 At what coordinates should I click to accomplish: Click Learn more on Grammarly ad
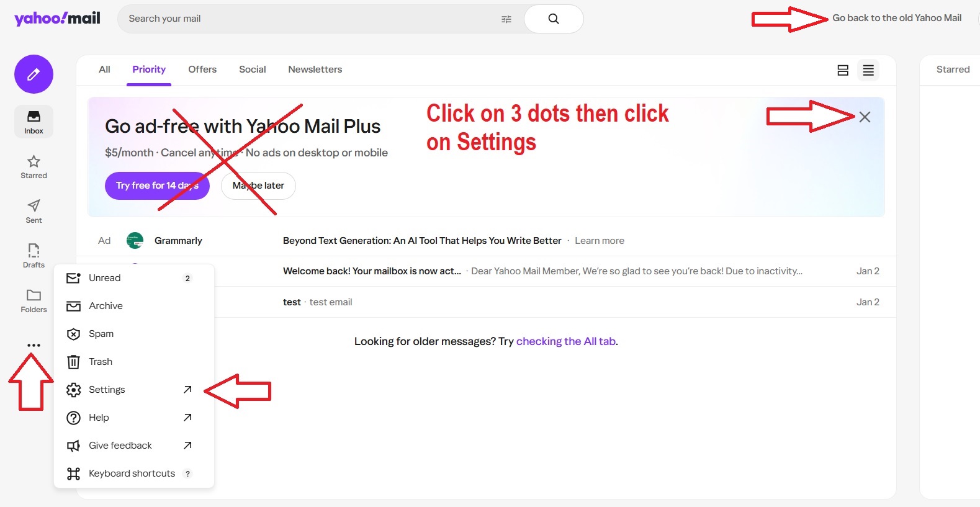(x=600, y=241)
